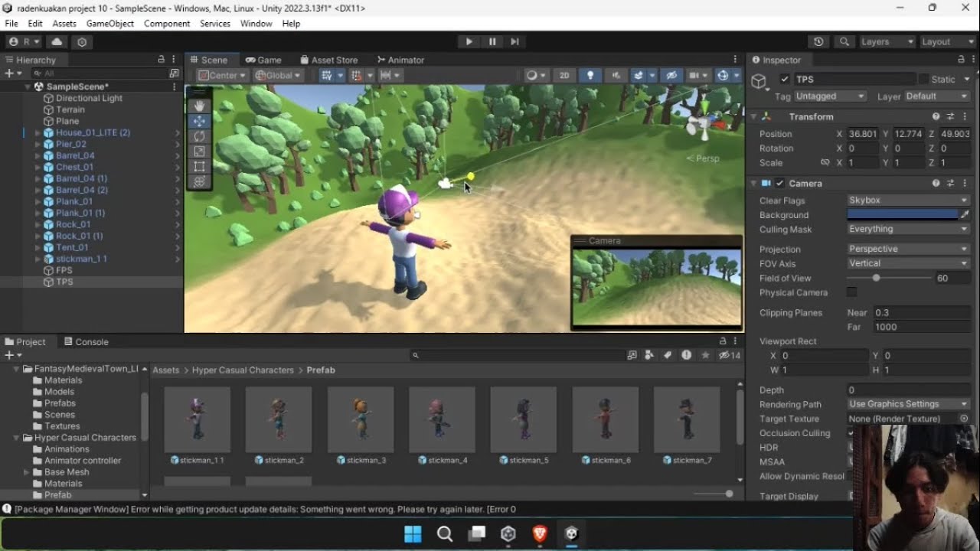
Task: Switch to the Console tab
Action: point(87,342)
